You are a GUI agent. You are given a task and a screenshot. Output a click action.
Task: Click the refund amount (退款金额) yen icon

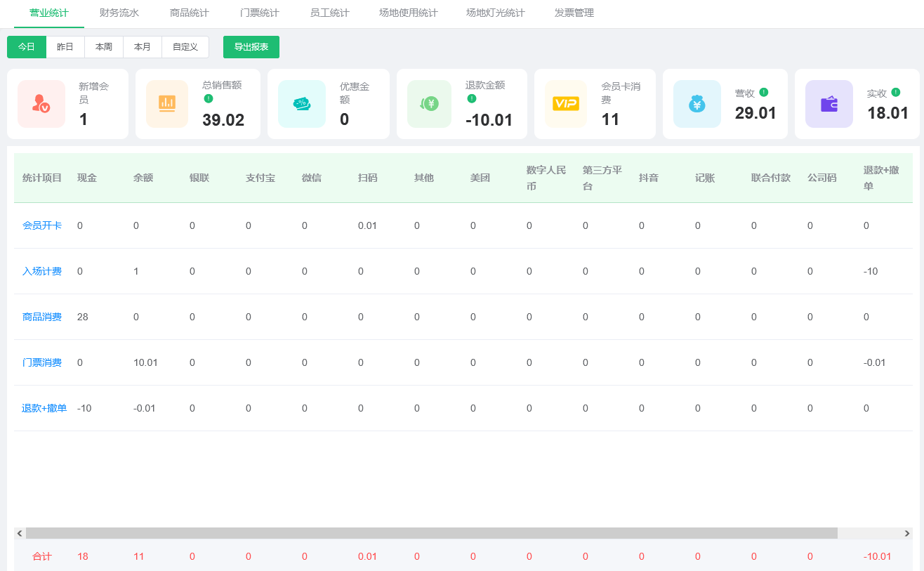coord(429,104)
